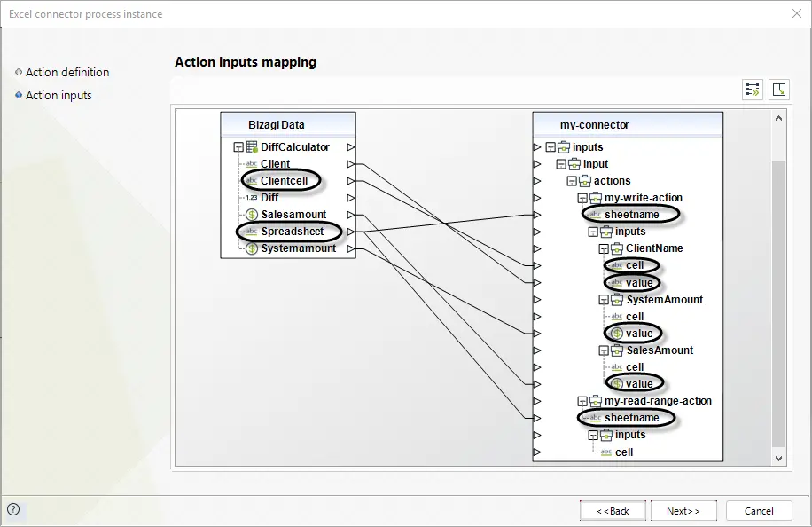Click the input port arrow of actions
This screenshot has width=812, height=527.
[x=537, y=181]
